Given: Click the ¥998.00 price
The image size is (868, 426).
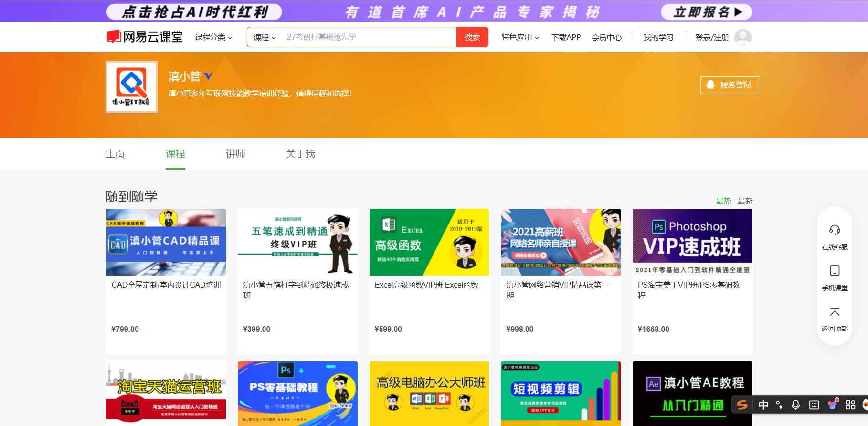Looking at the screenshot, I should point(519,329).
